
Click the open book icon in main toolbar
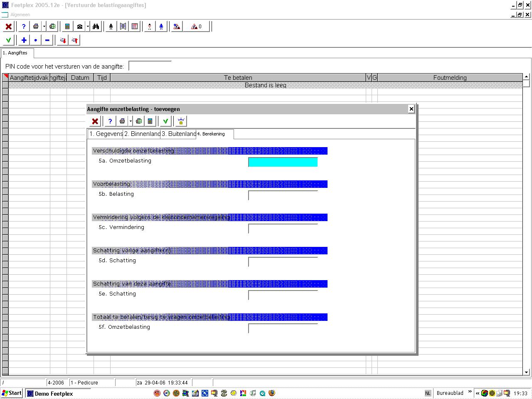tap(123, 27)
